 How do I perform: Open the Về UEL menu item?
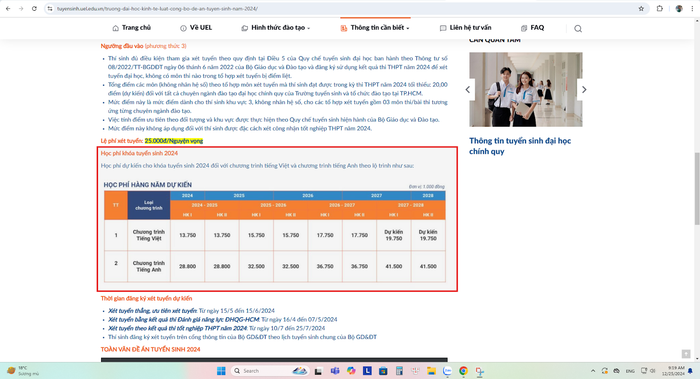(196, 28)
